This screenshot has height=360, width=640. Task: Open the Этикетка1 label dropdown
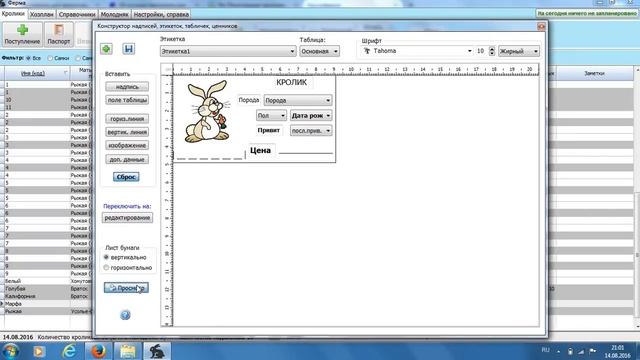coord(228,51)
